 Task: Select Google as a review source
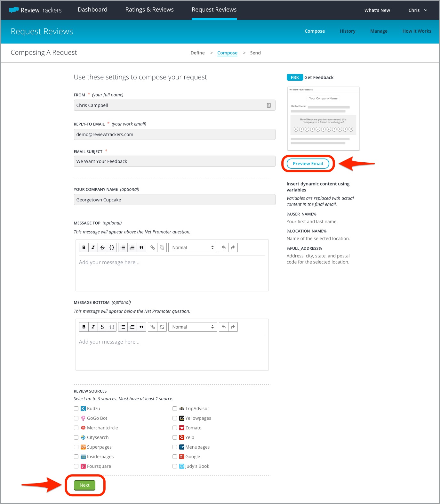175,457
